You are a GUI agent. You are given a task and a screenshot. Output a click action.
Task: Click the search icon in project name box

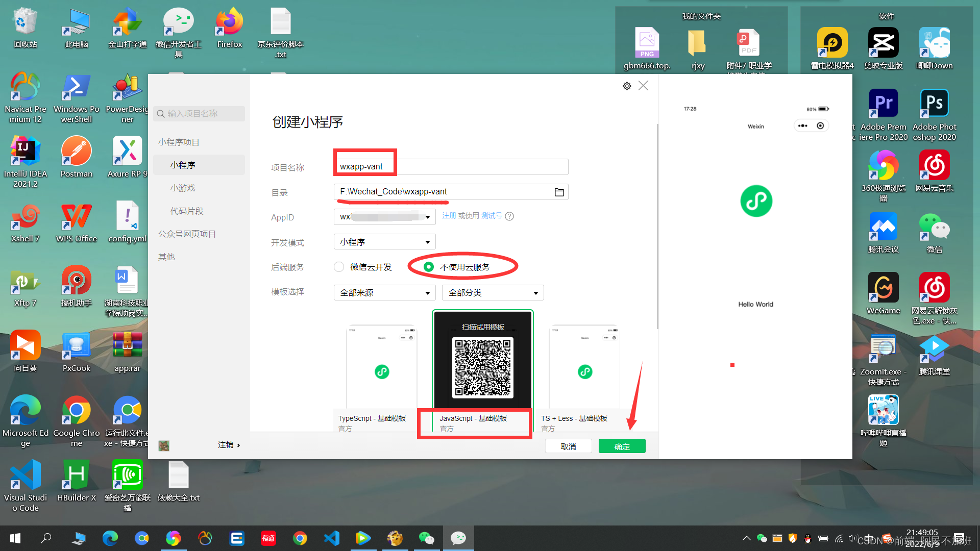point(161,114)
